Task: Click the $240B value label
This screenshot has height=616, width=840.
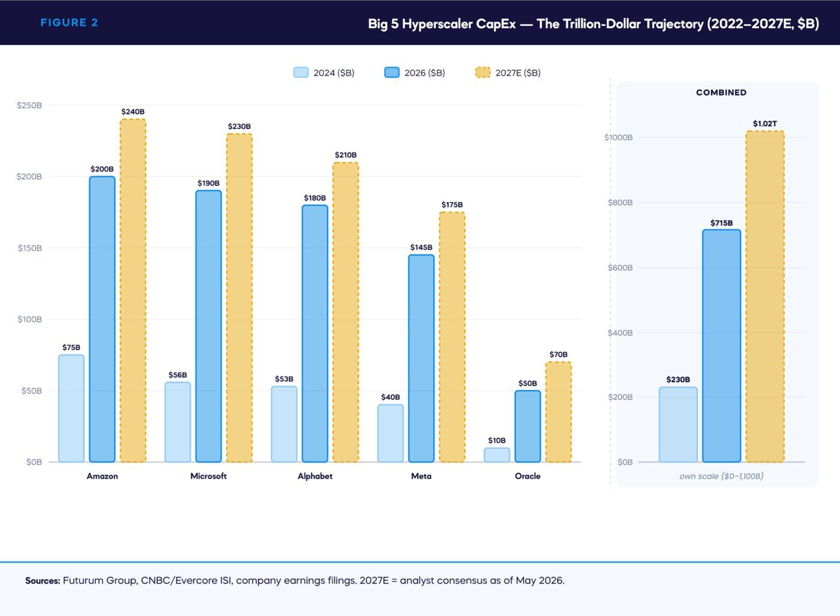Action: [133, 112]
